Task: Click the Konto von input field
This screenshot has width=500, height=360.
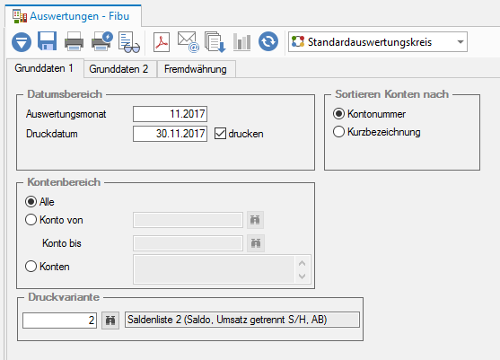Action: coord(188,220)
